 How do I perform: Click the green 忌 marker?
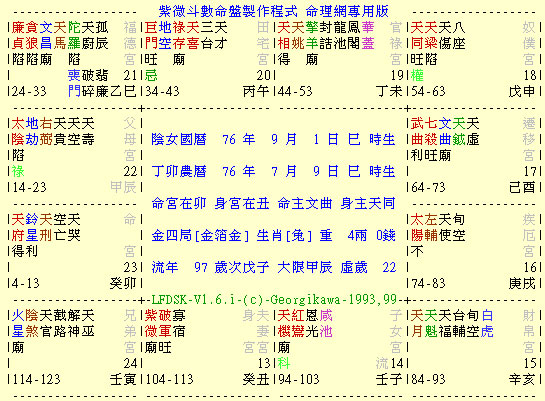pos(151,75)
